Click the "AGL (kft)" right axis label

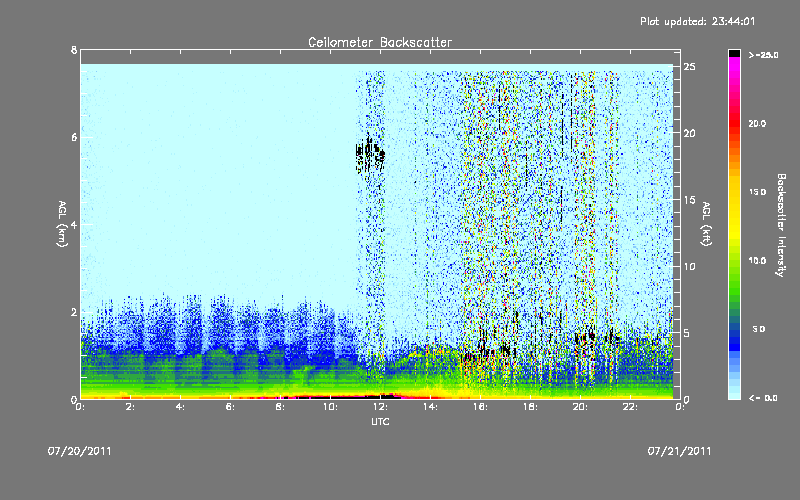click(706, 224)
